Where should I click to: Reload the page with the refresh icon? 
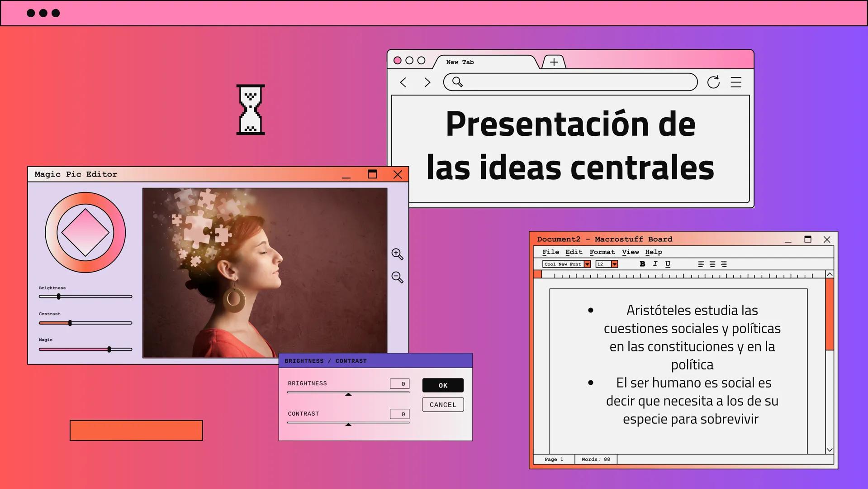[713, 82]
